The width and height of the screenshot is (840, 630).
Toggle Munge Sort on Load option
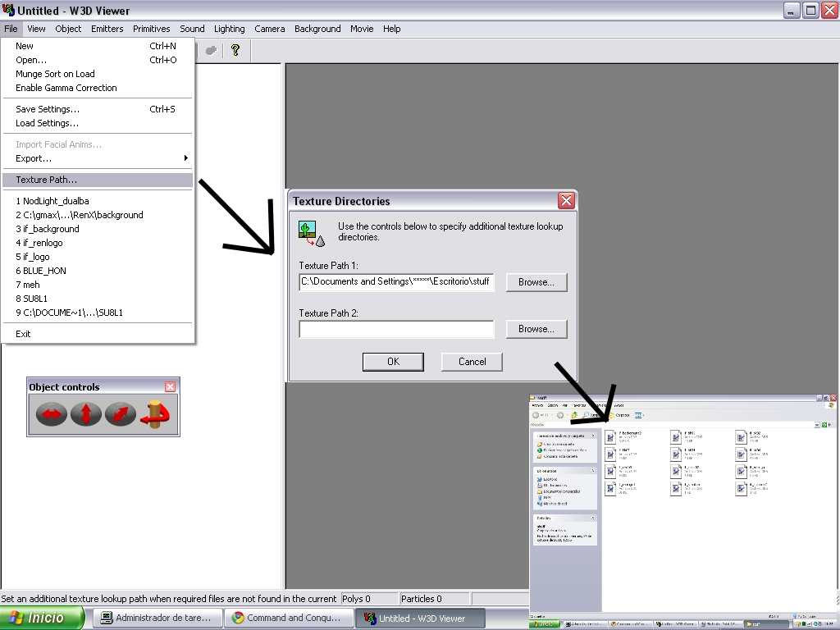[55, 74]
